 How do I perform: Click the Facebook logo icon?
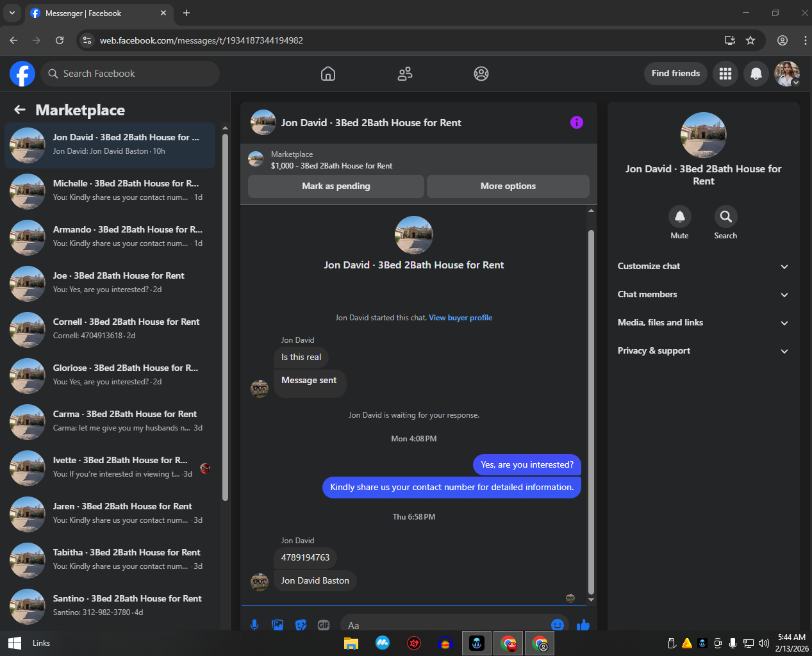pyautogui.click(x=22, y=74)
